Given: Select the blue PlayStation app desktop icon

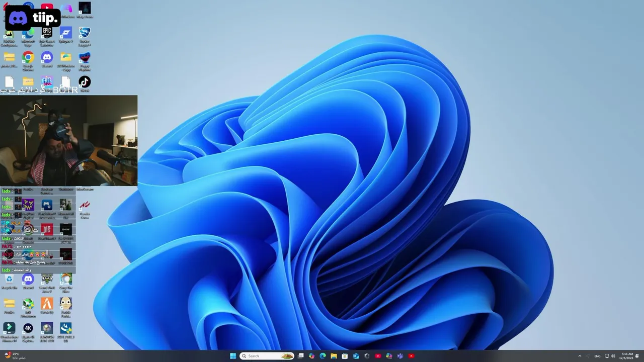Looking at the screenshot, I should click(47, 209).
